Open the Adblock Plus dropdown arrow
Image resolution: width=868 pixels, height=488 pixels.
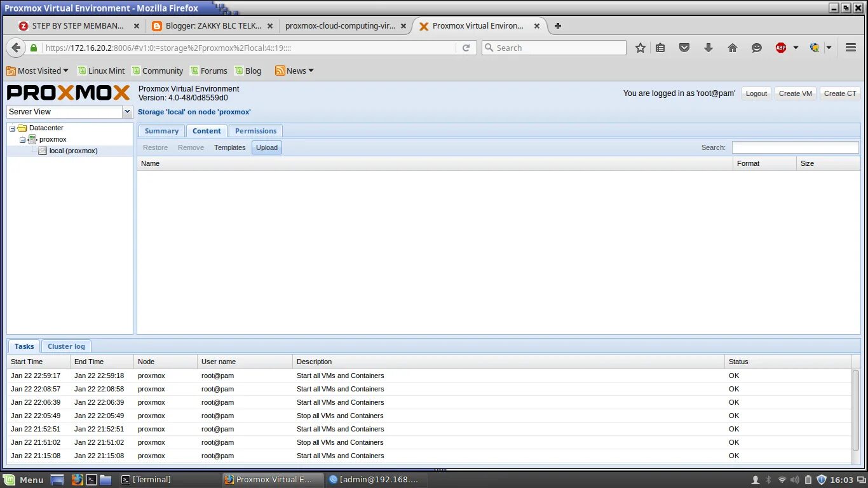pyautogui.click(x=796, y=48)
